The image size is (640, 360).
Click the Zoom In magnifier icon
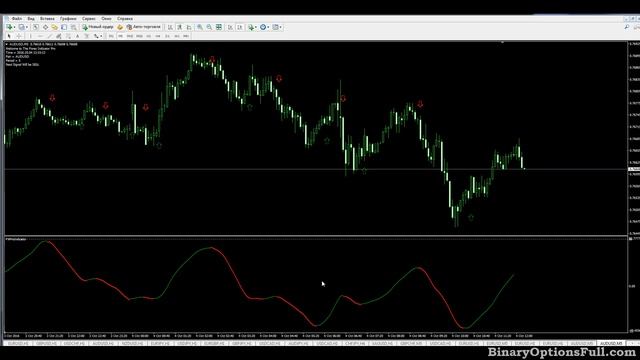pos(200,27)
